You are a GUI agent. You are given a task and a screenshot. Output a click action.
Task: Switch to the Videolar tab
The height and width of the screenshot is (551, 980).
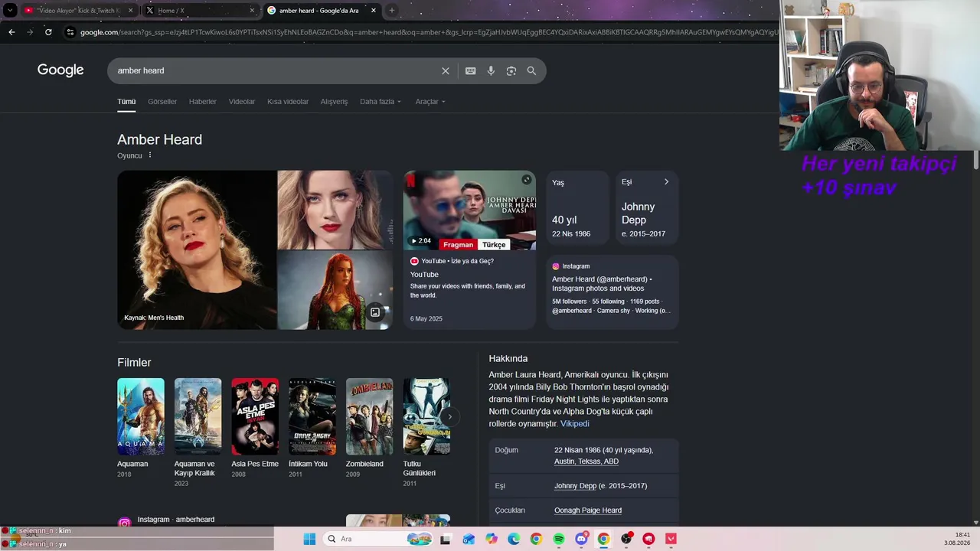tap(242, 102)
